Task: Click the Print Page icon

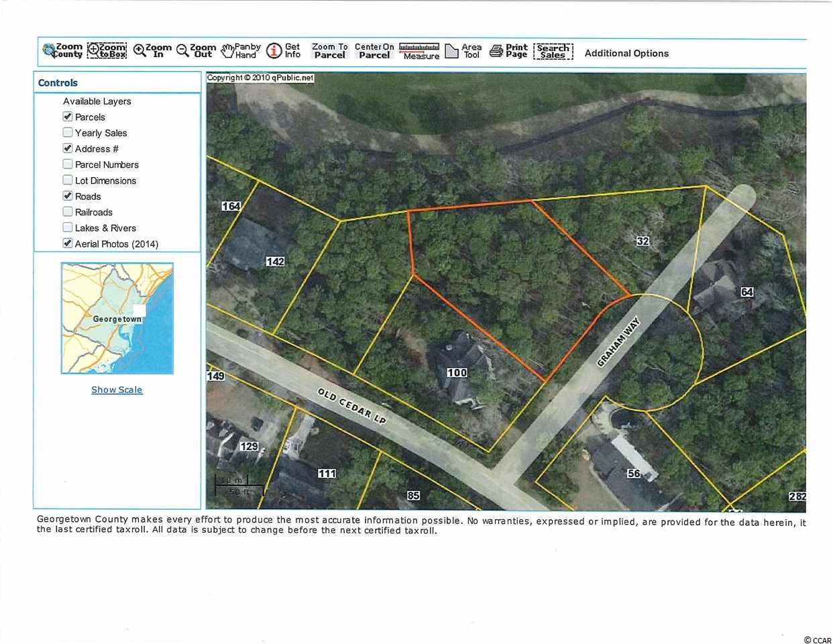Action: point(508,51)
